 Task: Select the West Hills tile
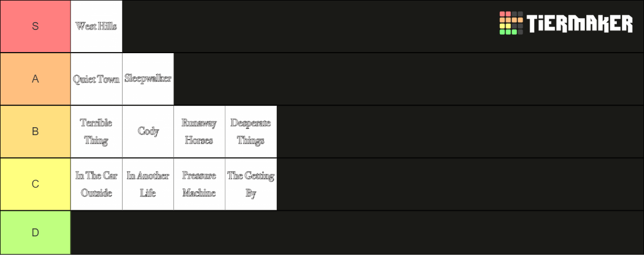coord(97,27)
